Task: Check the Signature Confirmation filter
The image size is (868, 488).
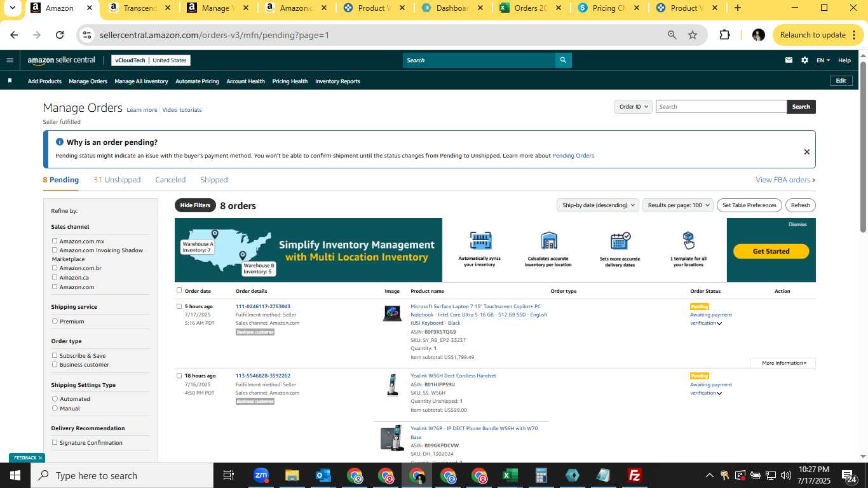Action: click(x=55, y=442)
